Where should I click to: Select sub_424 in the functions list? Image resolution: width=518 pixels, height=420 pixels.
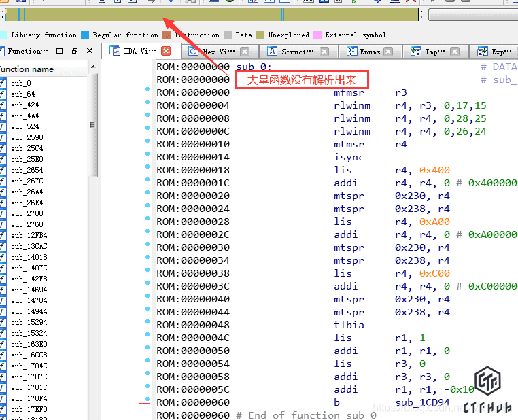coord(24,105)
